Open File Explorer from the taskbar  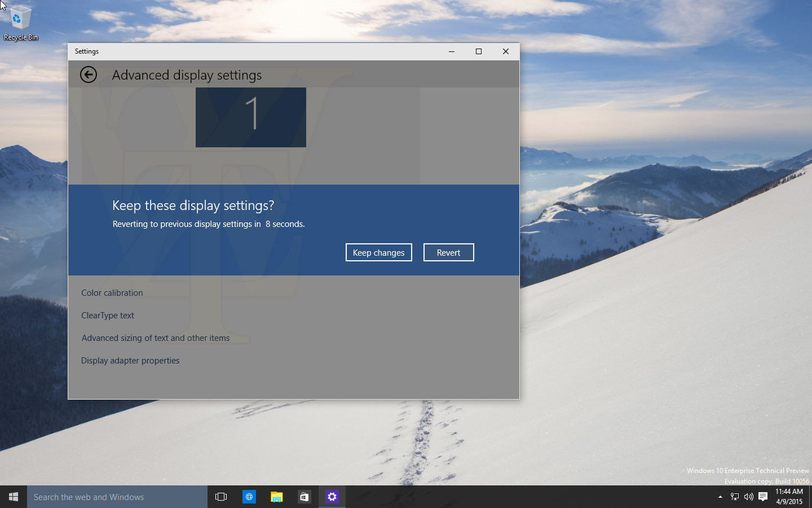pos(276,497)
